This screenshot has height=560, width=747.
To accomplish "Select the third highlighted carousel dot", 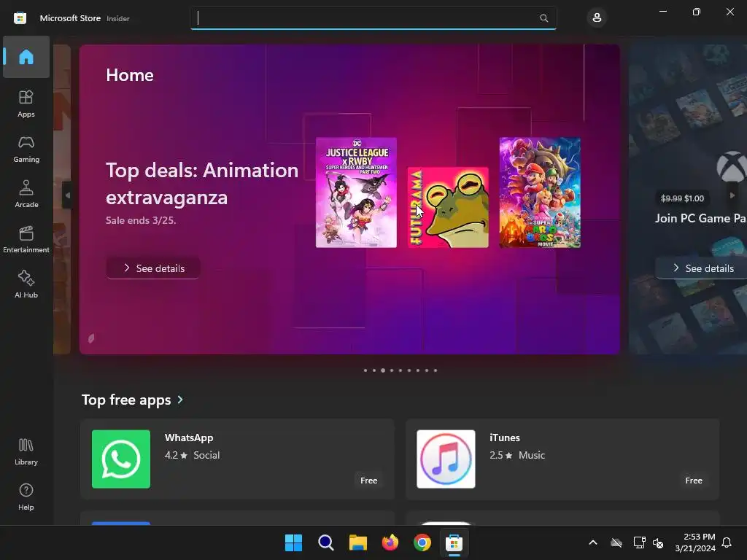I will coord(382,370).
